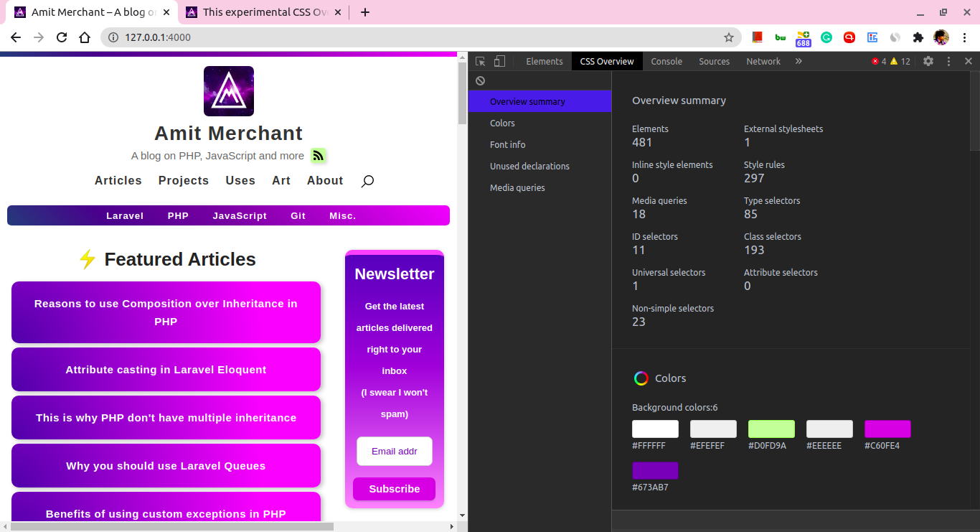Close the DevTools panel
This screenshot has width=980, height=532.
click(969, 62)
